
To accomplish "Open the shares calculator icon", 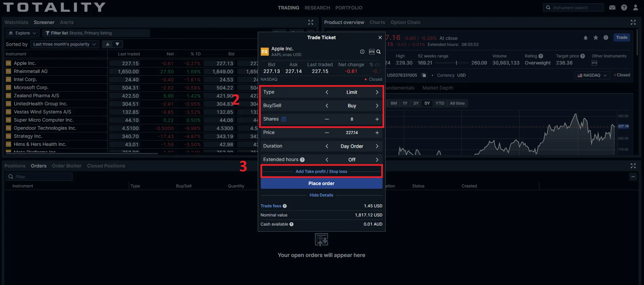I will tap(284, 119).
